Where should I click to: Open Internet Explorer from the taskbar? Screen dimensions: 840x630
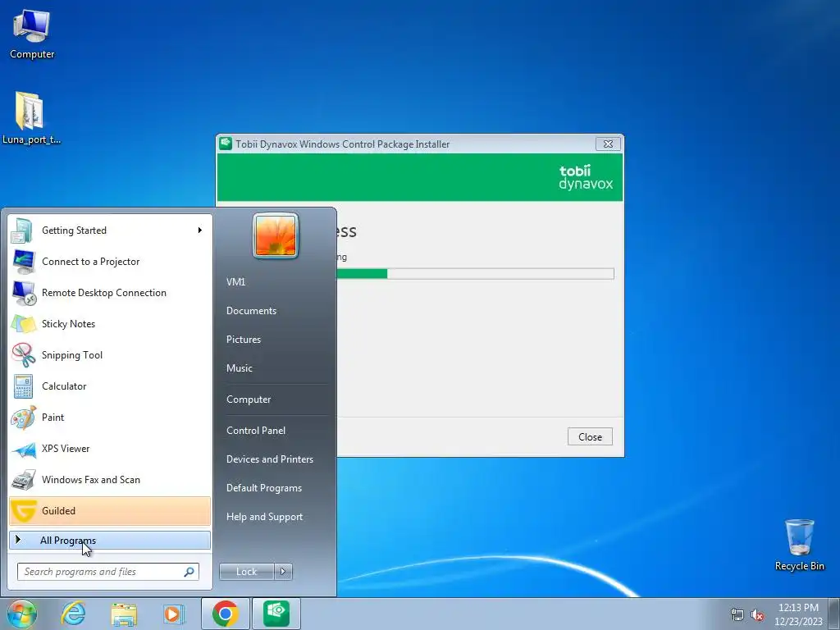point(73,614)
